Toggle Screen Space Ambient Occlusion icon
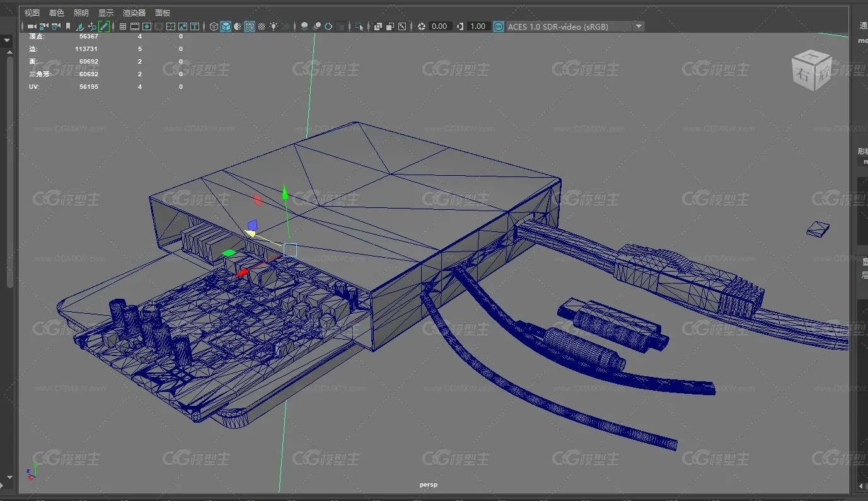The image size is (868, 501). (x=304, y=26)
